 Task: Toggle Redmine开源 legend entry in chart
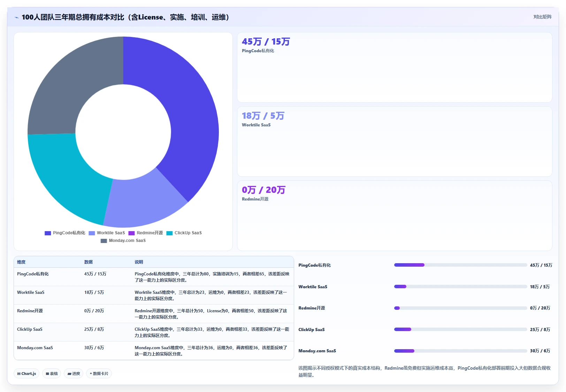coord(146,233)
